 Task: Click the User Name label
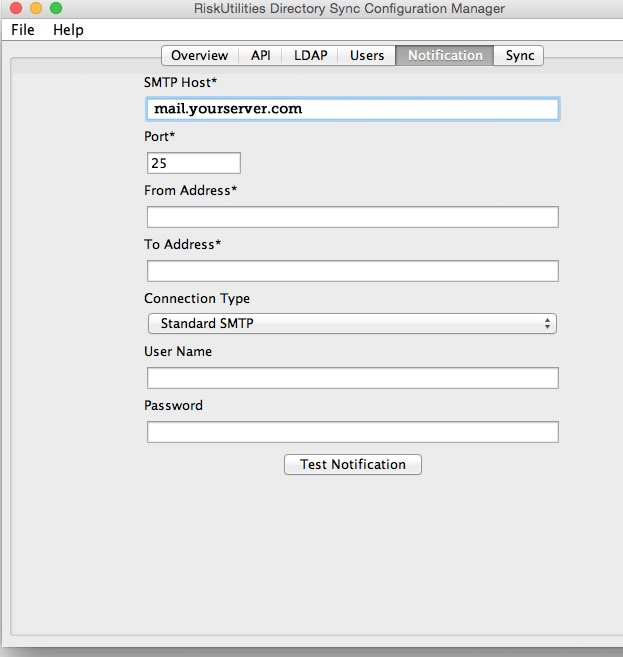(x=178, y=351)
